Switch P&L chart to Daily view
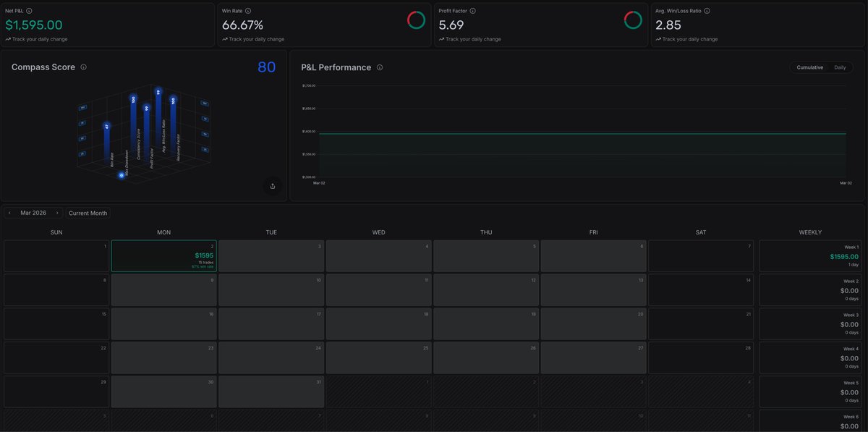This screenshot has width=868, height=432. point(840,67)
